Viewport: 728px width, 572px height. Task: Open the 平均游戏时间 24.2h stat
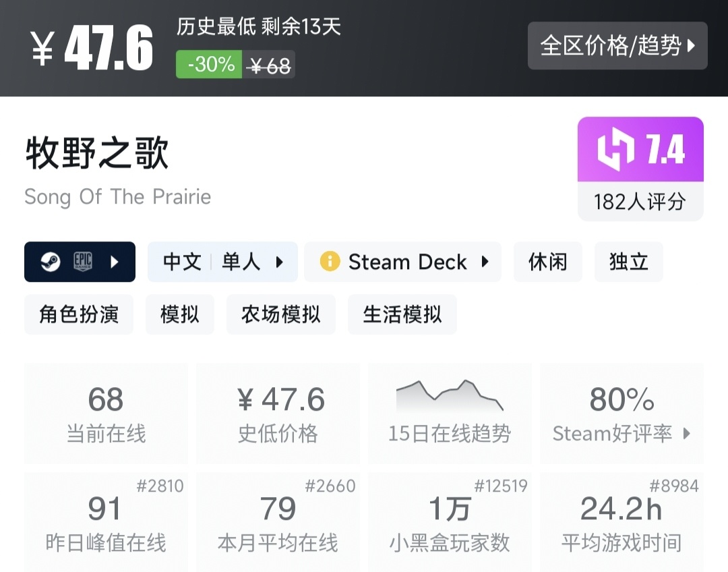pyautogui.click(x=621, y=522)
